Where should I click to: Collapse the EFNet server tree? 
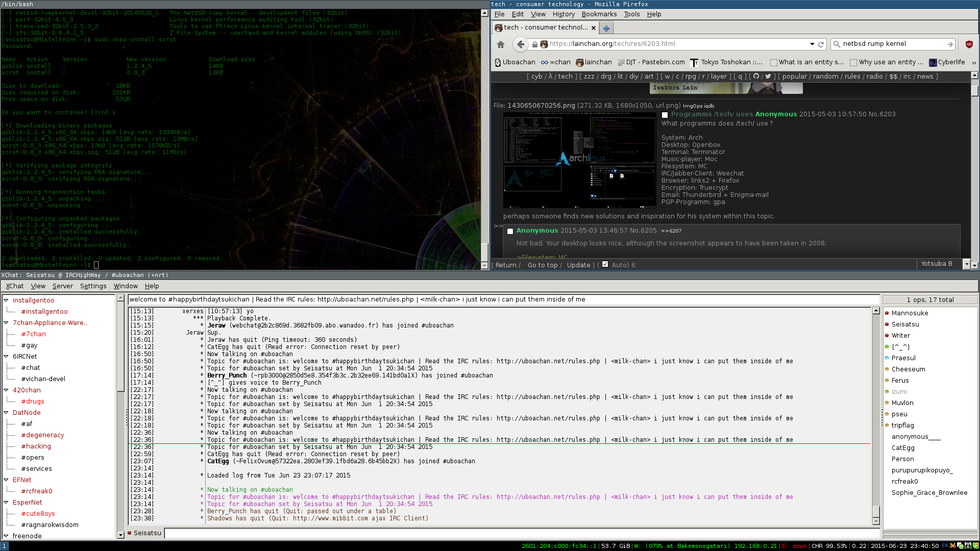point(6,480)
